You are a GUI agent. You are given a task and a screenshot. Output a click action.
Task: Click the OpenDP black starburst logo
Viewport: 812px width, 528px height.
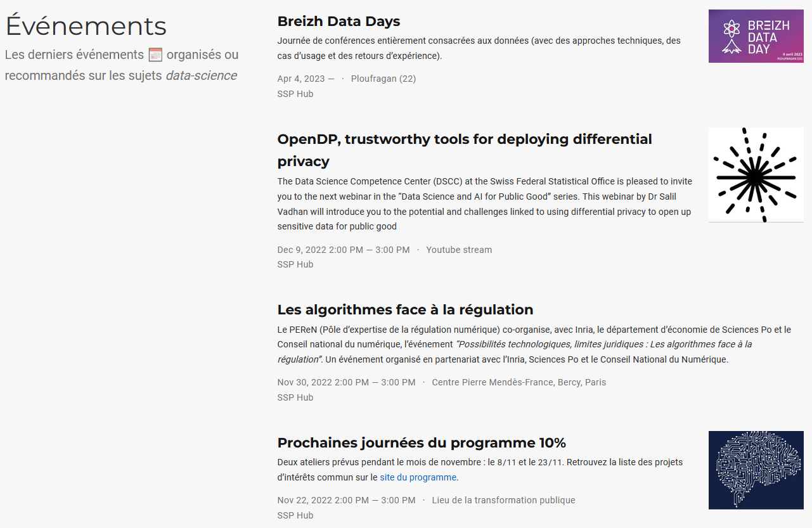point(756,175)
